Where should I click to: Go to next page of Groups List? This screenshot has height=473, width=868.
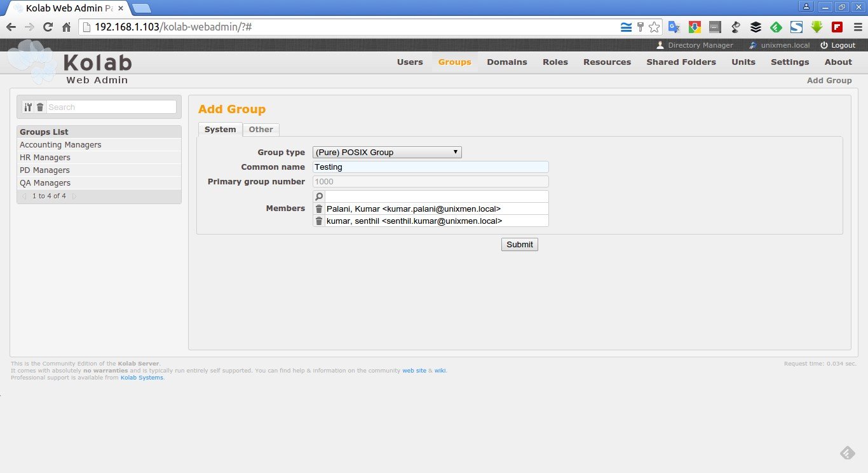(74, 196)
